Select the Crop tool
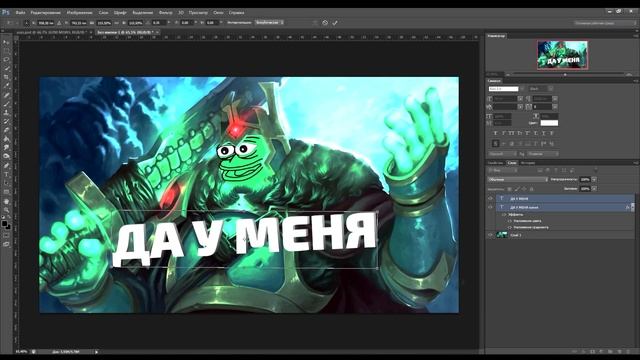 pyautogui.click(x=6, y=77)
